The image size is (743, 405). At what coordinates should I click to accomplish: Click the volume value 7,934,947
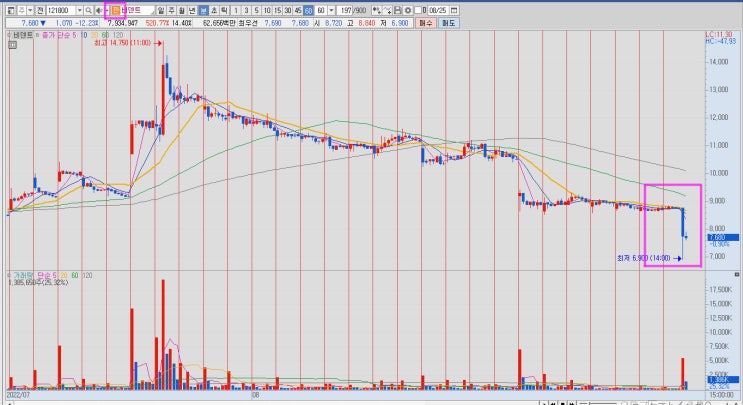click(x=123, y=23)
